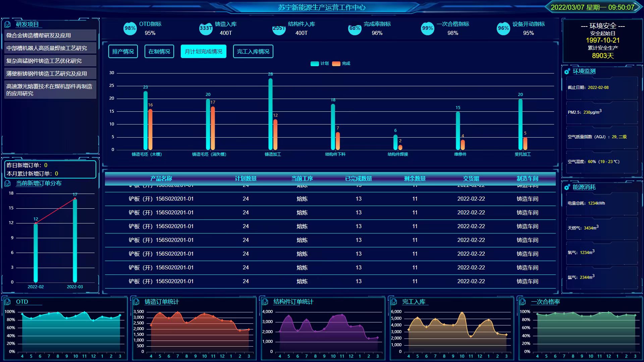Click the 235T 结构件入库 gauge bubble
Image resolution: width=644 pixels, height=362 pixels.
point(279,29)
